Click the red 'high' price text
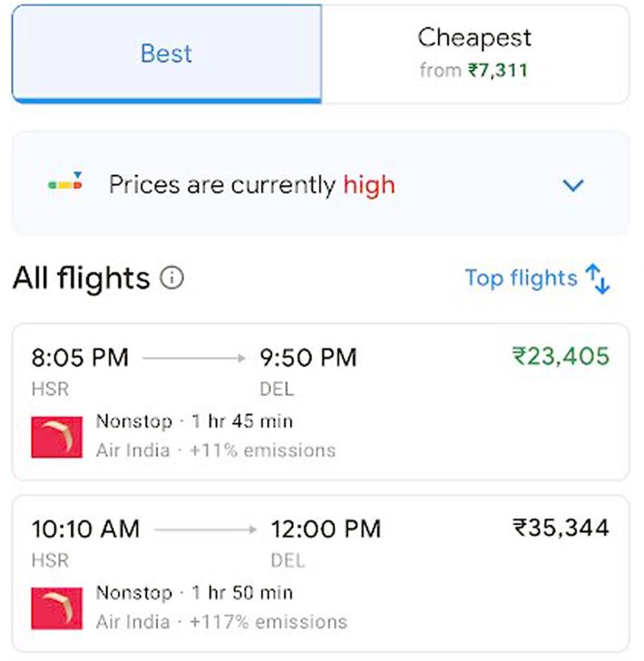Image resolution: width=644 pixels, height=661 pixels. coord(368,185)
